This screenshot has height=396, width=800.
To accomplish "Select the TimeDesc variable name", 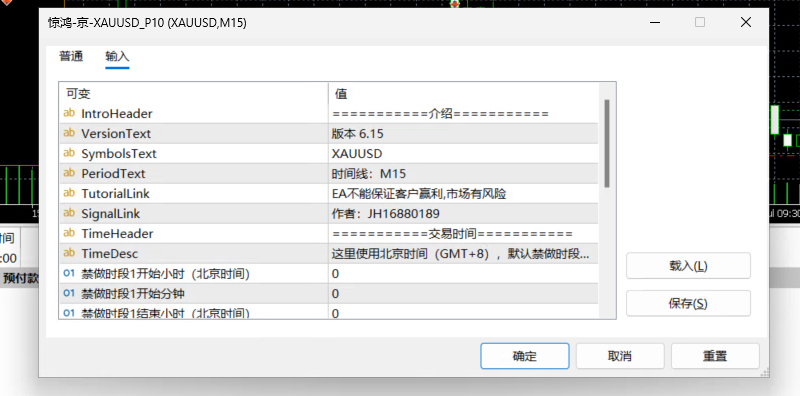I will (110, 254).
